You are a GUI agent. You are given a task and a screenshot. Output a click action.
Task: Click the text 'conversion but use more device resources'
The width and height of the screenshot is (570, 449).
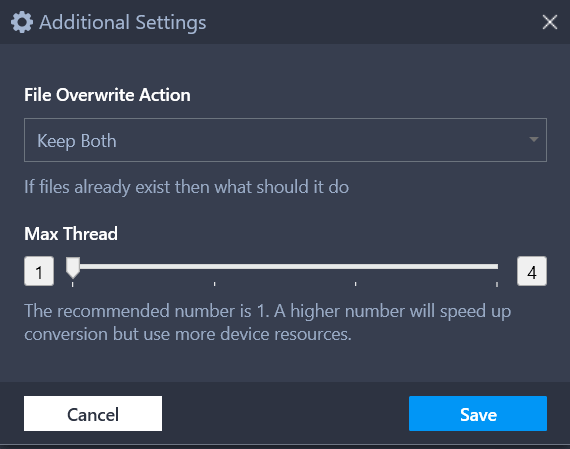tap(188, 334)
